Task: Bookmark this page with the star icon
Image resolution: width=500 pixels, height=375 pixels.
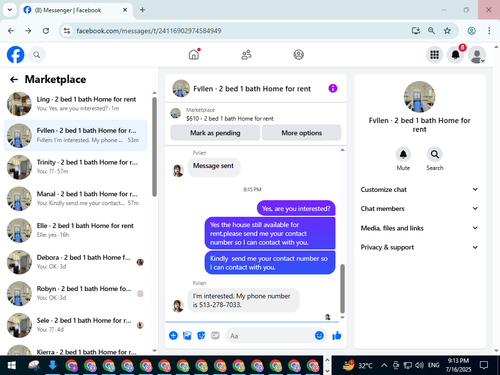Action: click(447, 31)
